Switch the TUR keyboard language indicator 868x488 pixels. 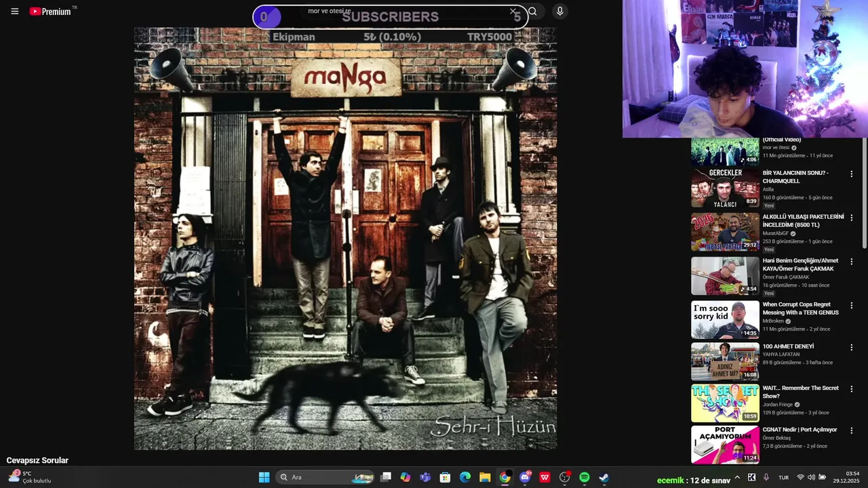tap(783, 477)
